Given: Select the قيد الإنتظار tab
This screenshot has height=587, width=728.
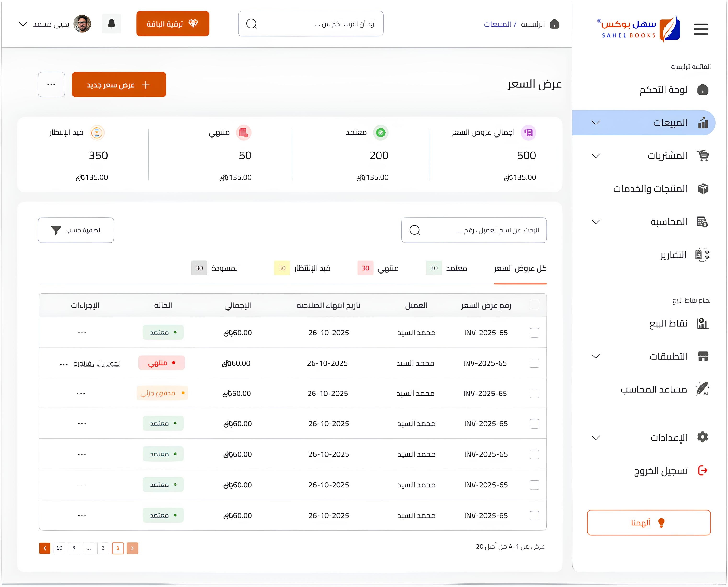Looking at the screenshot, I should click(302, 268).
